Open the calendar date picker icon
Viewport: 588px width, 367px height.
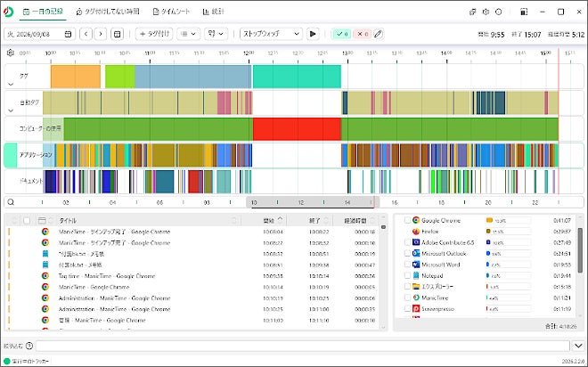point(68,34)
